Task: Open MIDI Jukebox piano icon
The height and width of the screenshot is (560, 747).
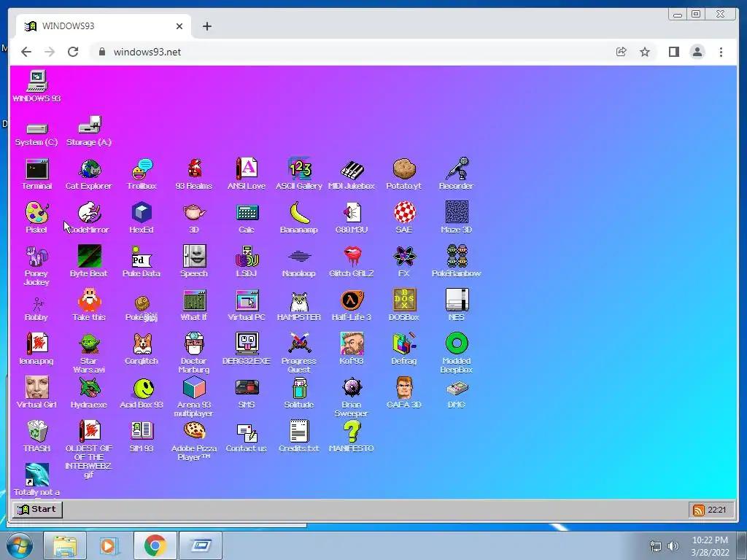Action: coord(352,174)
